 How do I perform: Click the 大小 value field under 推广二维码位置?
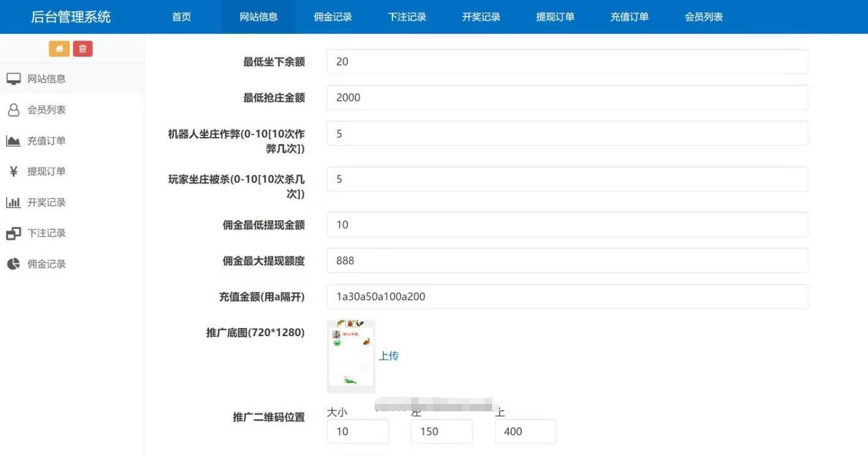click(357, 431)
